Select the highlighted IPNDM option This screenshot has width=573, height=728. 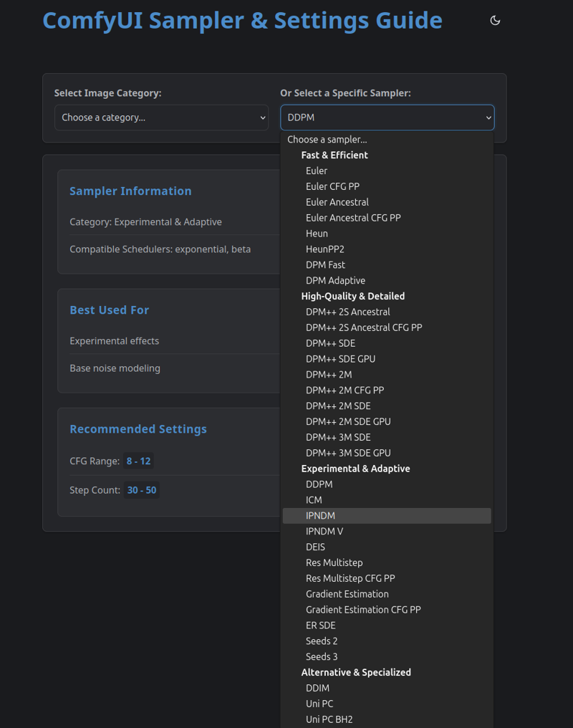(387, 516)
